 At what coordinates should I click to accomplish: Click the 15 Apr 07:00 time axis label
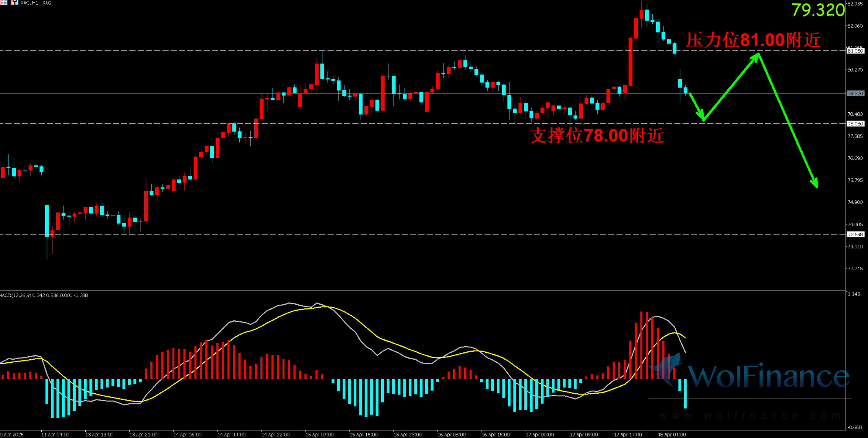coord(319,435)
